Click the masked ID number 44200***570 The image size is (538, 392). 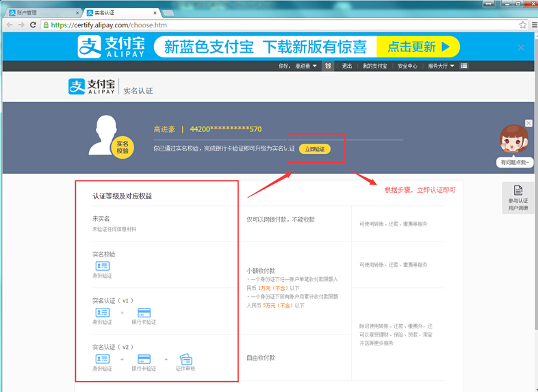point(226,129)
